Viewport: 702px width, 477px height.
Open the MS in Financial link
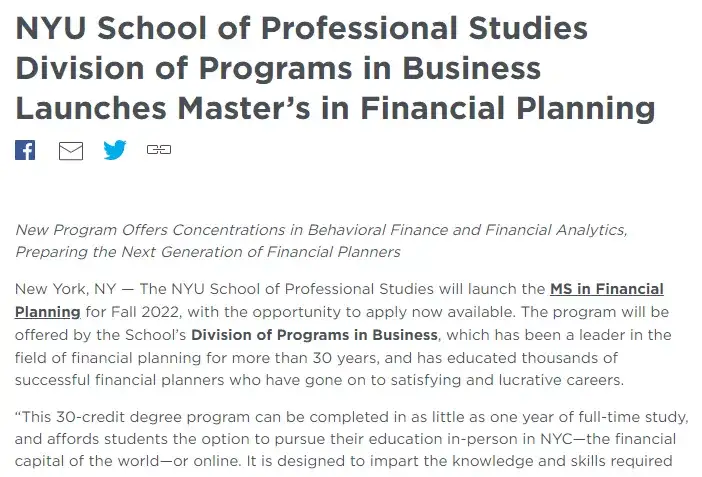[607, 289]
